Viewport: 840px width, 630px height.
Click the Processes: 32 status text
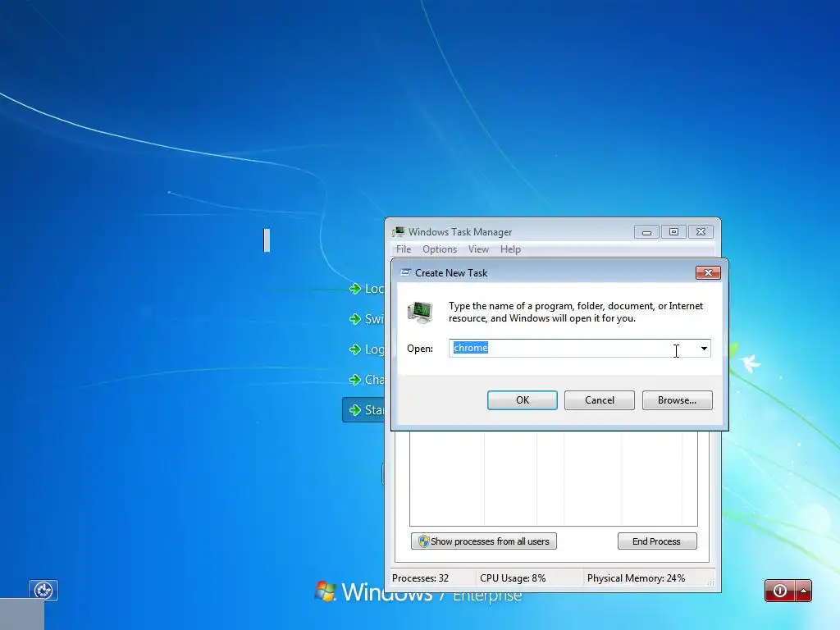tap(420, 578)
